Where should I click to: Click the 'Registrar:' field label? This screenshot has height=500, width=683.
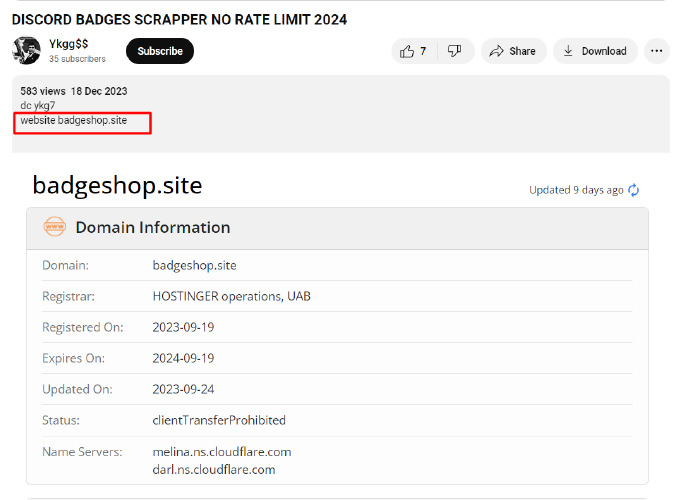[x=68, y=296]
